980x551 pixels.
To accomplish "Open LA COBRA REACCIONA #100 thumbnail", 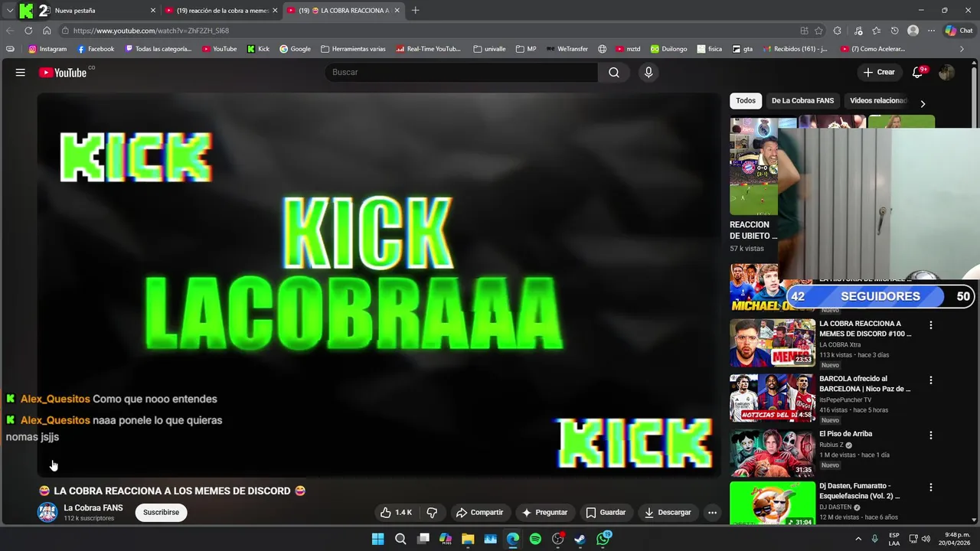I will tap(772, 343).
